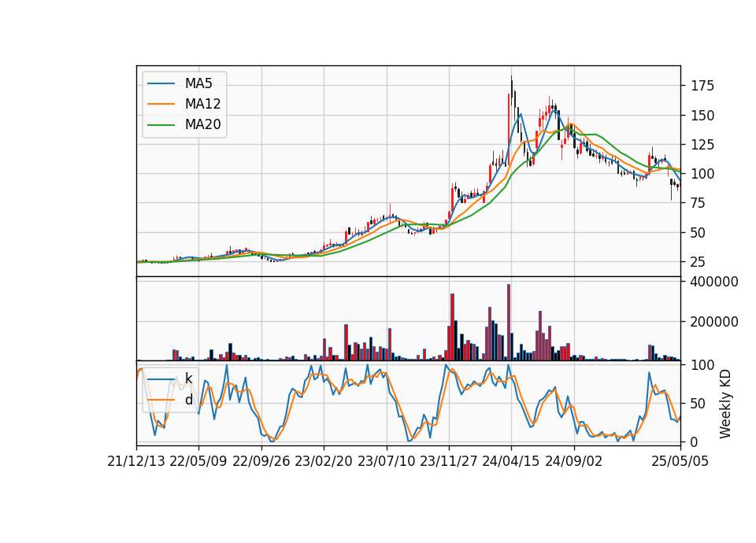The image size is (756, 543).
Task: Click the MA5 legend label
Action: (198, 83)
